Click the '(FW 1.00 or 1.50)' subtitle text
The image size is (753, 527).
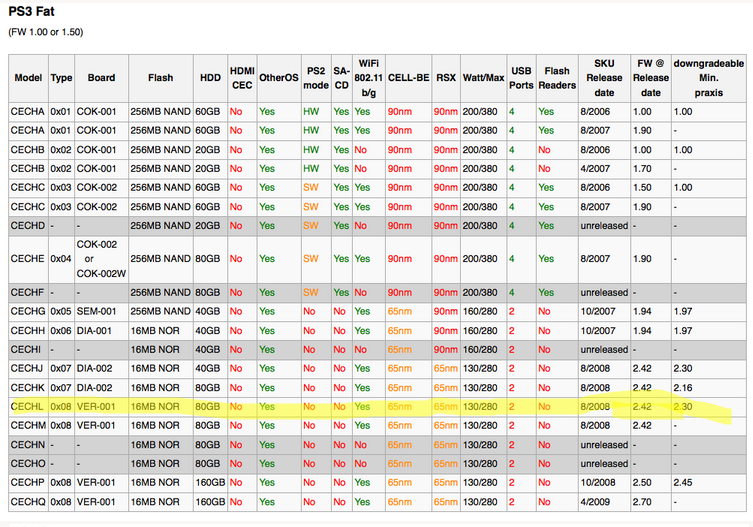click(46, 32)
